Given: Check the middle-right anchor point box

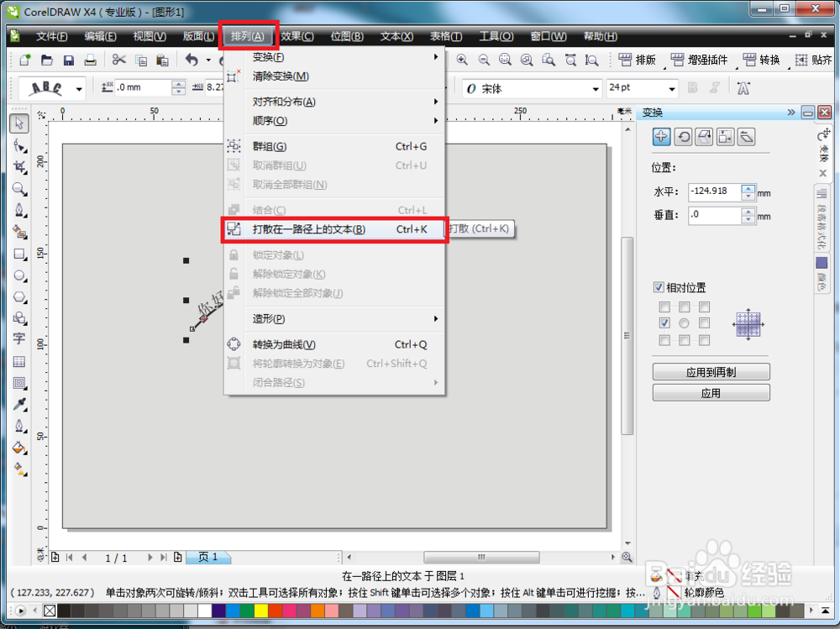Looking at the screenshot, I should click(705, 323).
